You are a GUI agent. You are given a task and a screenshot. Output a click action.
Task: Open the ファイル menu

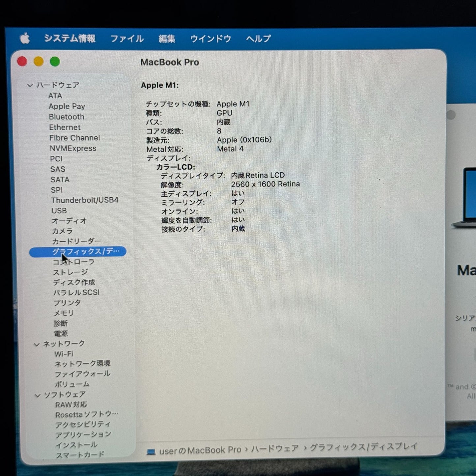(x=127, y=39)
